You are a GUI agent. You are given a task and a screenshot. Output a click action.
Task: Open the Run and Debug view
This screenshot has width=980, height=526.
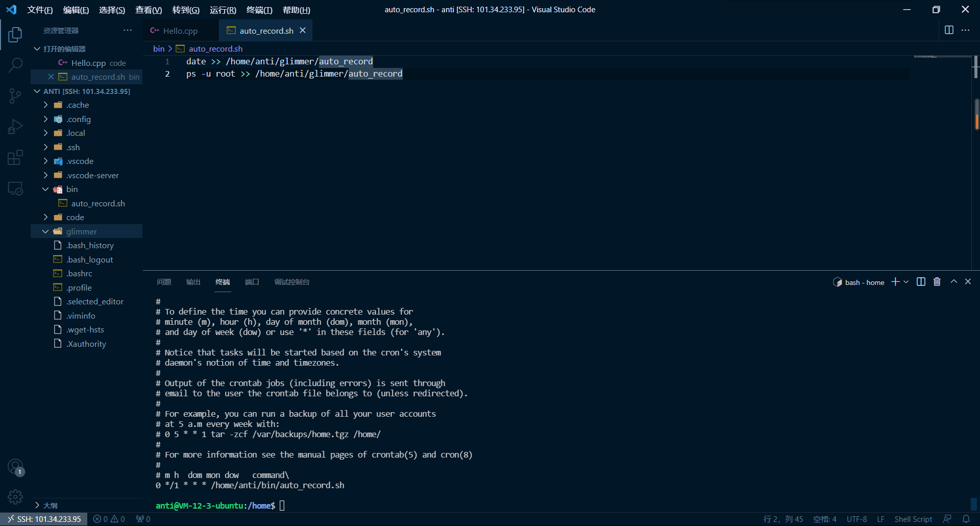click(15, 127)
